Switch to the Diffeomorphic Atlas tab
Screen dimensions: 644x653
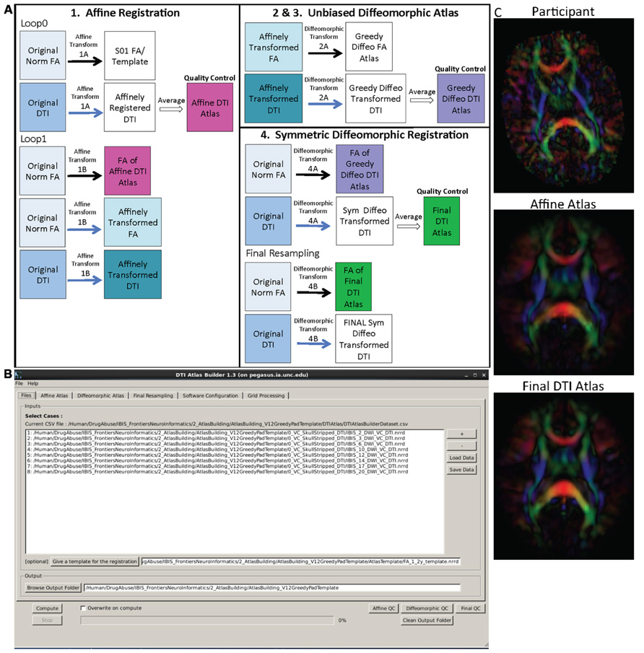click(100, 395)
